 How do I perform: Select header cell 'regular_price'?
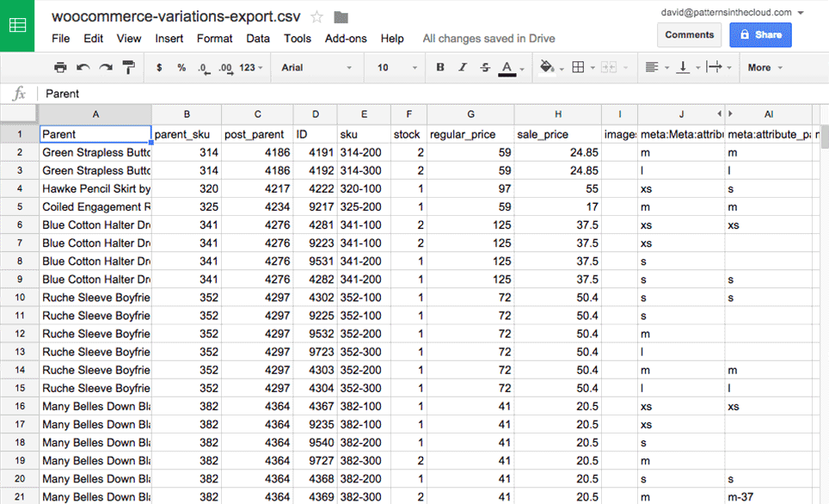click(470, 134)
